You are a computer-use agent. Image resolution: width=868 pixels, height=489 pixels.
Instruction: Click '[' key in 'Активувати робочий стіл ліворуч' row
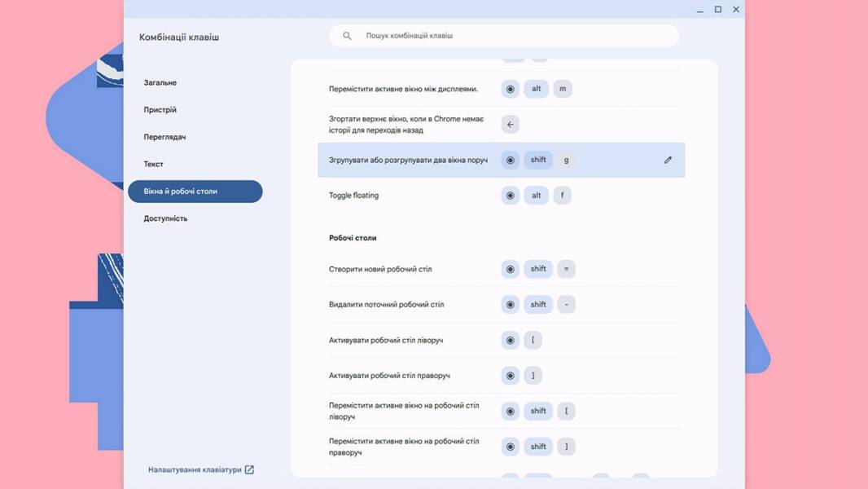coord(533,340)
